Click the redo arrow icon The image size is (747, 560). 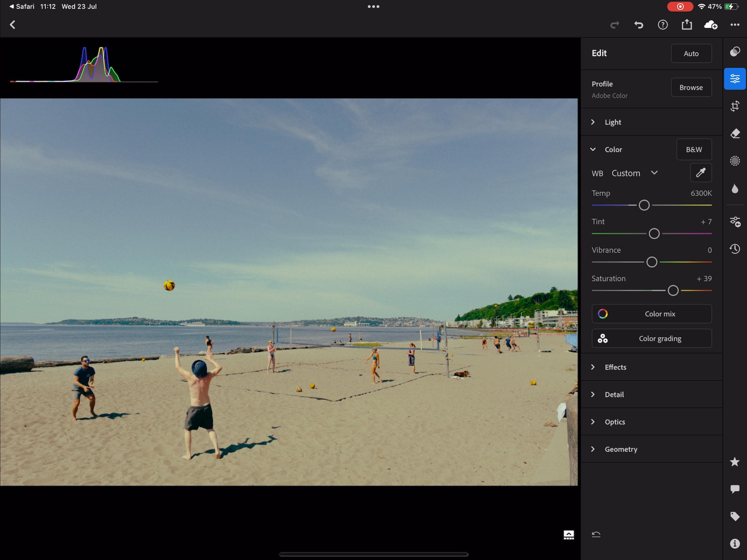click(615, 25)
